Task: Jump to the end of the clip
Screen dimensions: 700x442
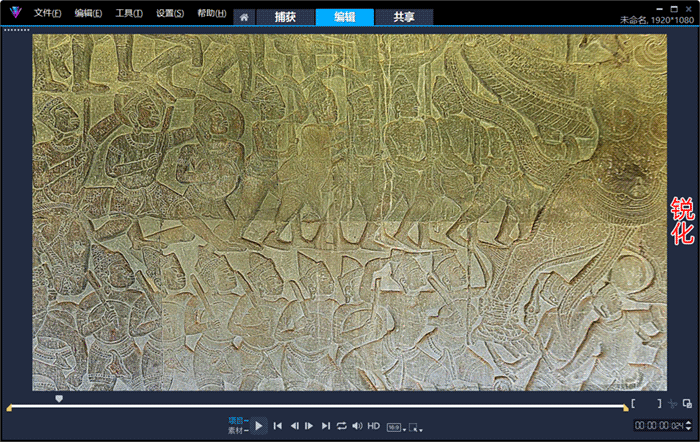Action: [326, 426]
